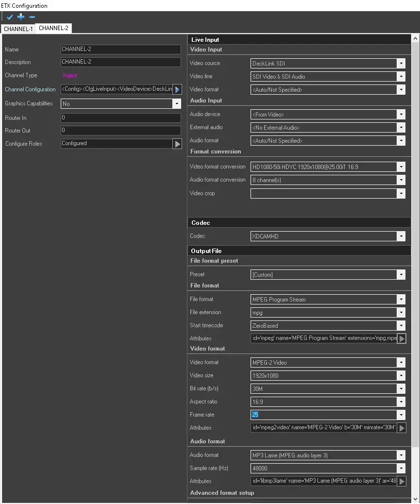Expand the Preset dropdown showing [Custom]

click(x=401, y=275)
